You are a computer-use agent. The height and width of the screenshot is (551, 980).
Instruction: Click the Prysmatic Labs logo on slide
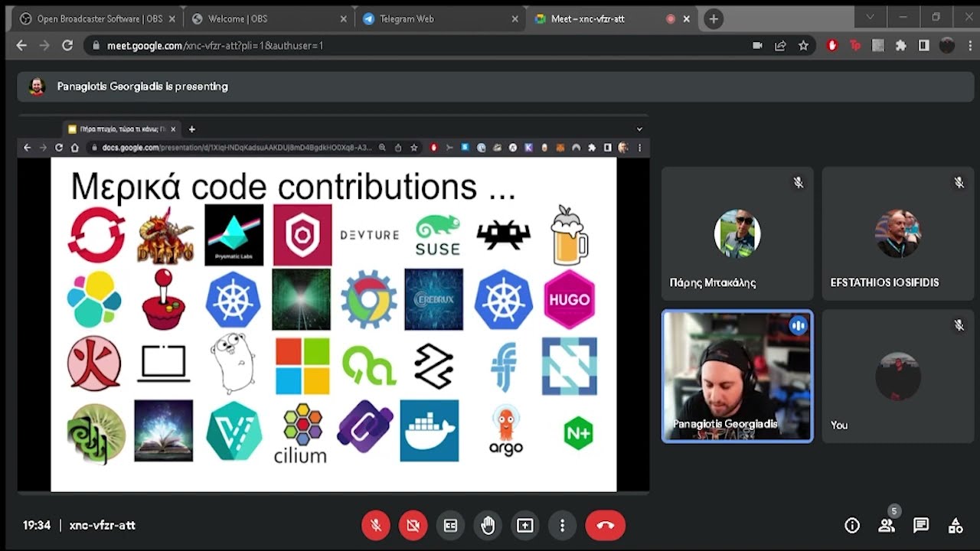pyautogui.click(x=234, y=235)
